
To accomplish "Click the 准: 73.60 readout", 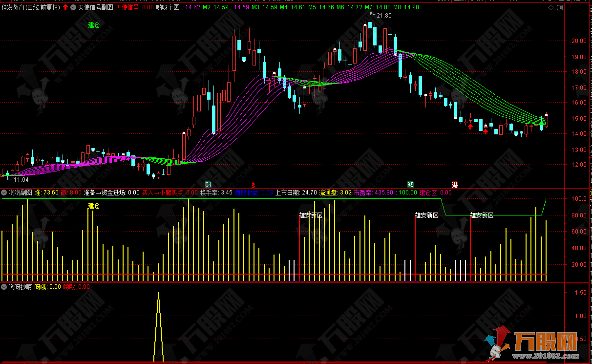I will [x=47, y=193].
